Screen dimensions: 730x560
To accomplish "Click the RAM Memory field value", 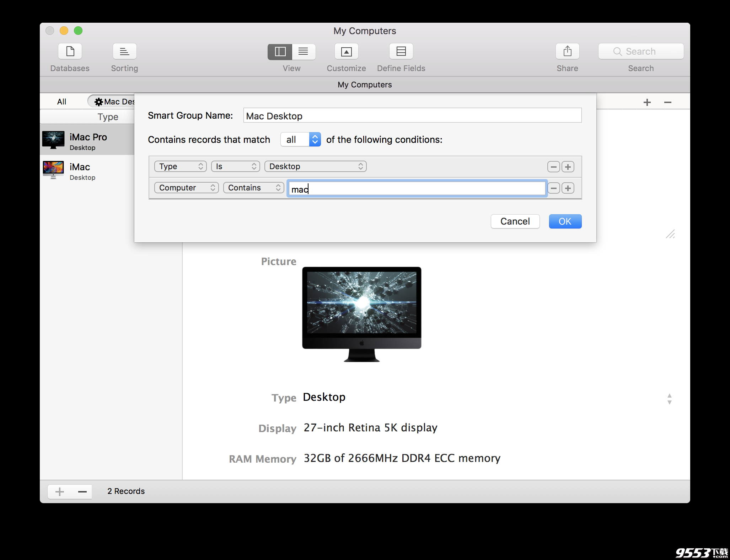I will point(402,458).
